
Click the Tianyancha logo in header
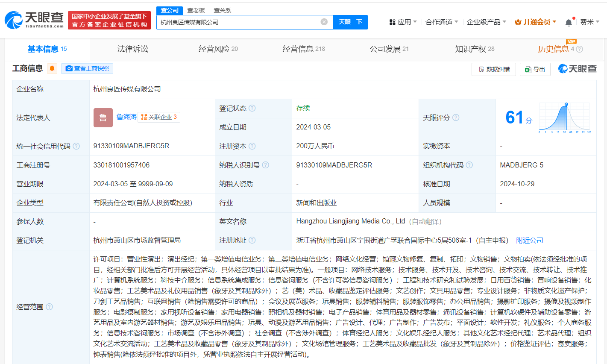click(x=34, y=20)
